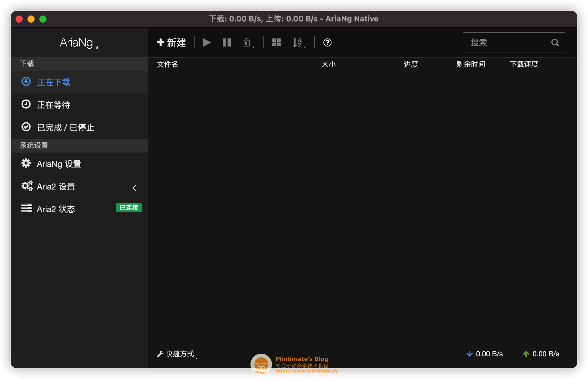Click the search magnifier icon
Image resolution: width=588 pixels, height=379 pixels.
555,43
